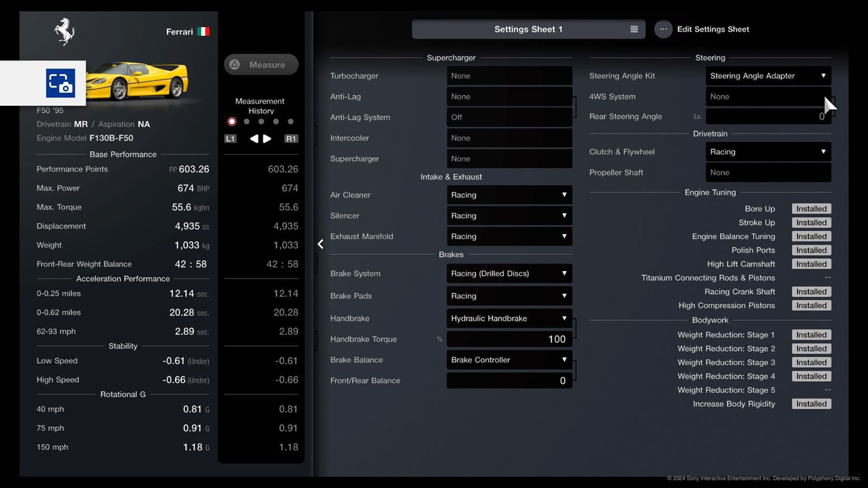Image resolution: width=868 pixels, height=488 pixels.
Task: Open the Brake System dropdown
Action: point(509,274)
